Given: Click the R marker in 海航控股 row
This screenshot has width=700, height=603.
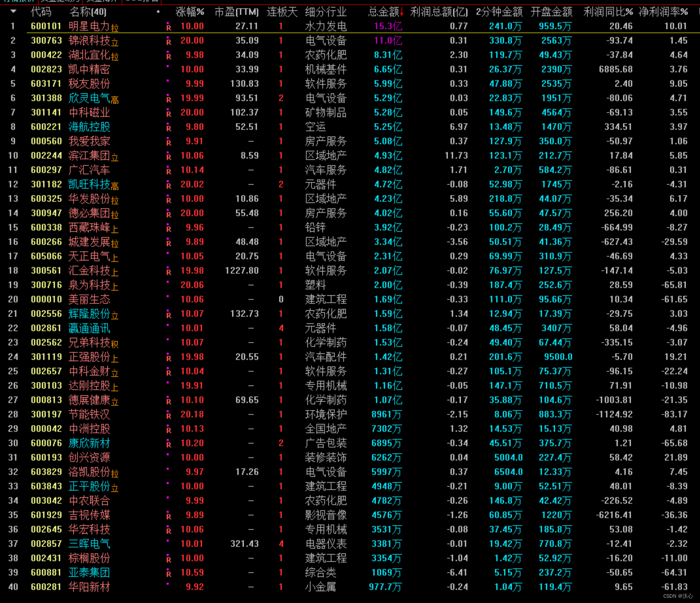Looking at the screenshot, I should point(169,128).
